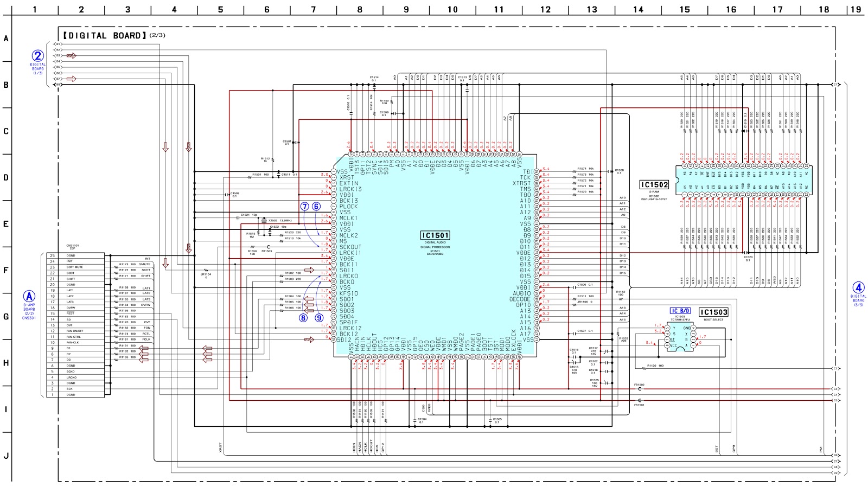The image size is (868, 487).
Task: Click the FB1502 ferrite bead label
Action: (639, 385)
